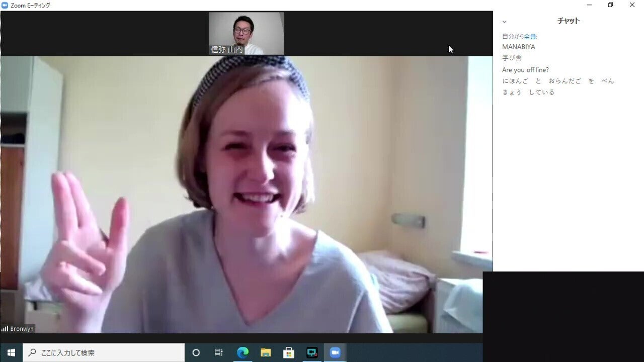Launch Microsoft Edge from the taskbar
This screenshot has height=362, width=644.
(243, 352)
